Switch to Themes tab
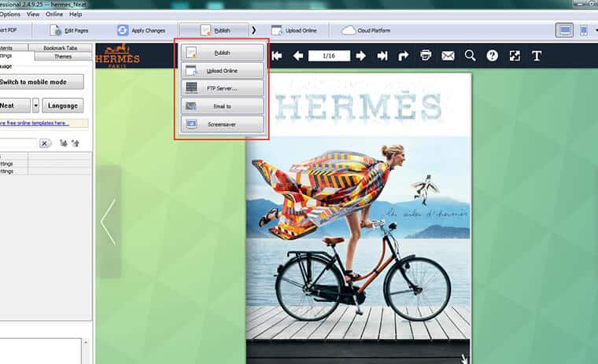Image resolution: width=598 pixels, height=364 pixels. [63, 57]
